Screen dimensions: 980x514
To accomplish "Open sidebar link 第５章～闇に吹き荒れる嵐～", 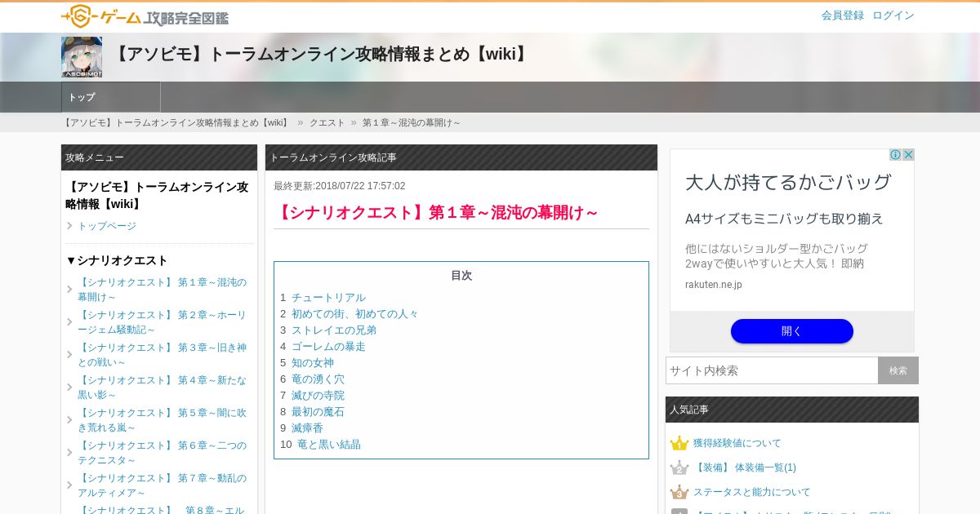I will pyautogui.click(x=162, y=420).
